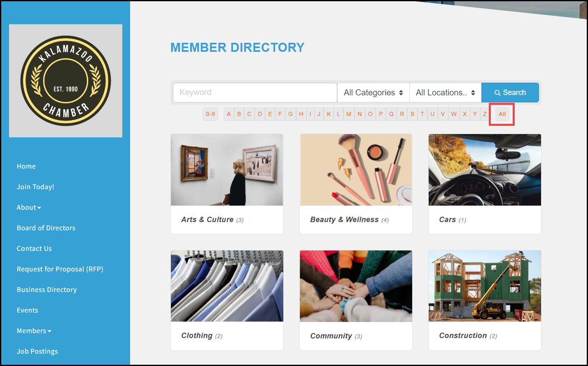Open the All Locations dropdown

tap(446, 93)
